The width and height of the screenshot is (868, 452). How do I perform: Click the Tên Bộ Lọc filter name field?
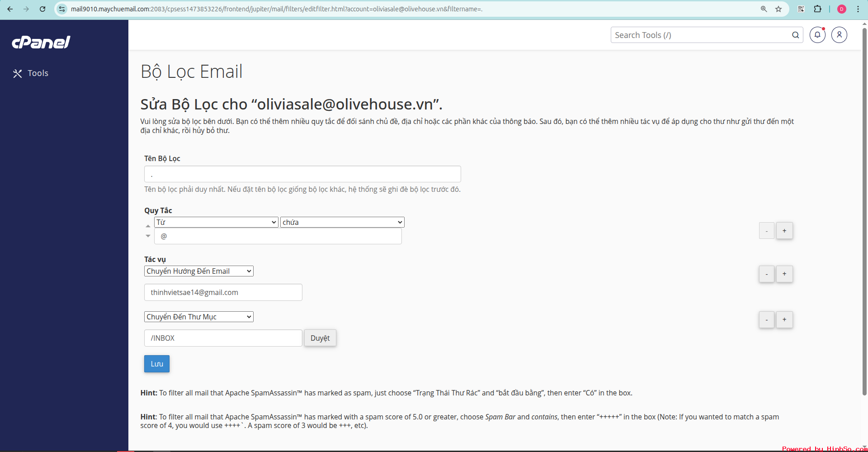point(302,174)
